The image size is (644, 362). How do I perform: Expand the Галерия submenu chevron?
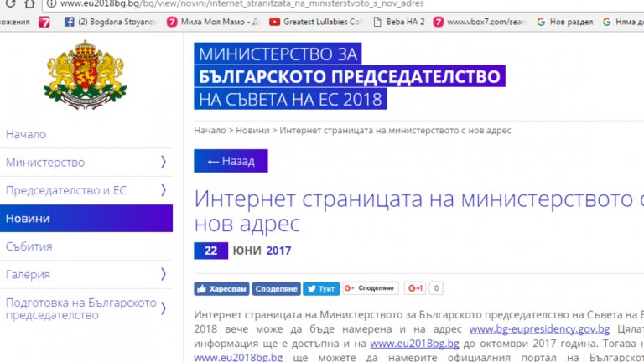(164, 274)
